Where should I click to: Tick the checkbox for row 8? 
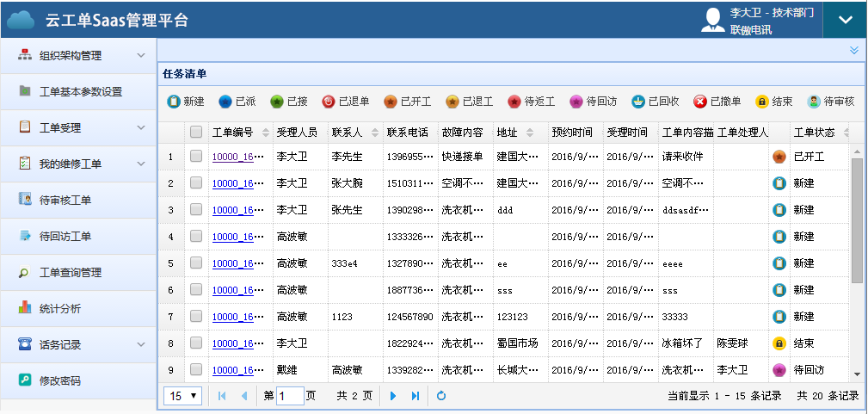pos(196,343)
